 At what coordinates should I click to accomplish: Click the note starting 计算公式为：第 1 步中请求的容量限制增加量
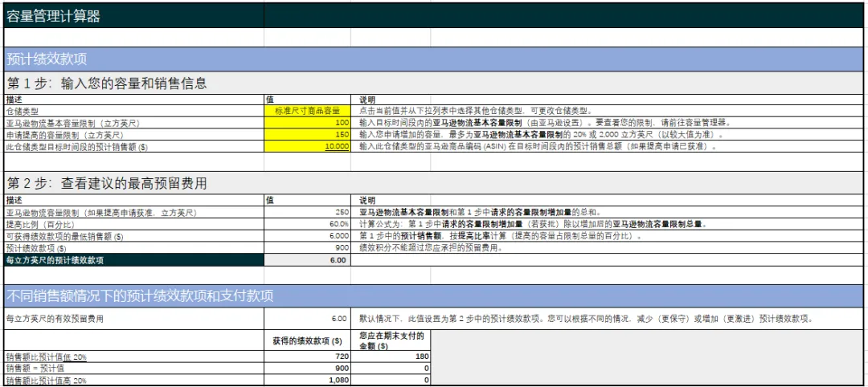click(x=534, y=225)
